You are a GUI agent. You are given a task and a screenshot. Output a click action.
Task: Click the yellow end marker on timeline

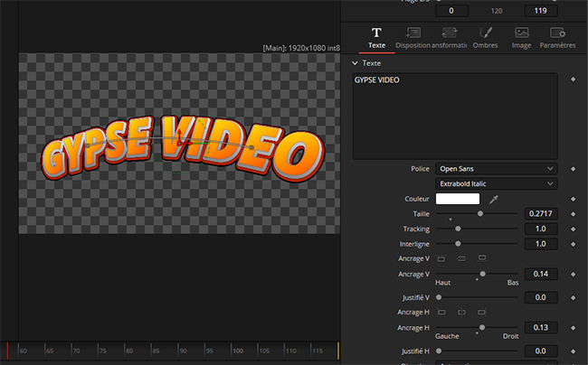[338, 351]
